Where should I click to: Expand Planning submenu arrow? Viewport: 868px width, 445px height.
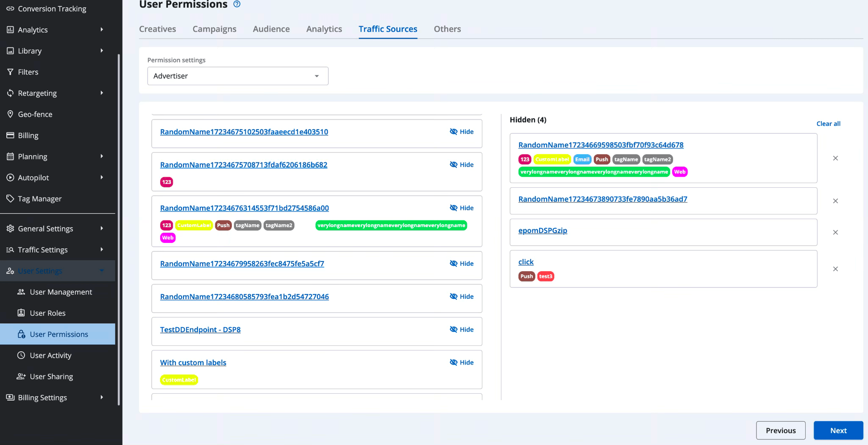pyautogui.click(x=102, y=156)
